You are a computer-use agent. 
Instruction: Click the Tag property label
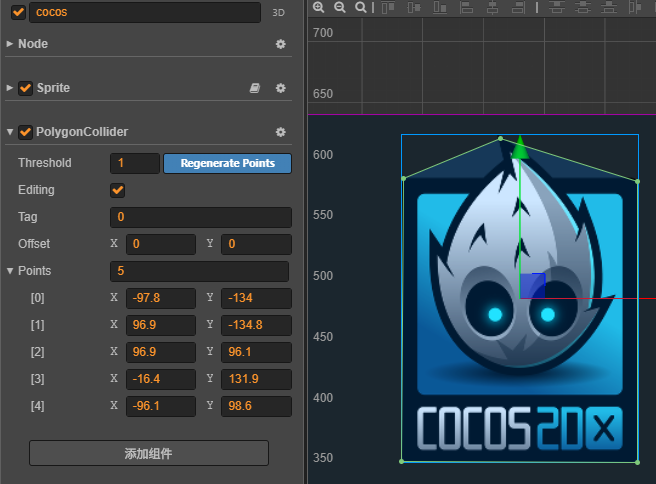(x=28, y=217)
